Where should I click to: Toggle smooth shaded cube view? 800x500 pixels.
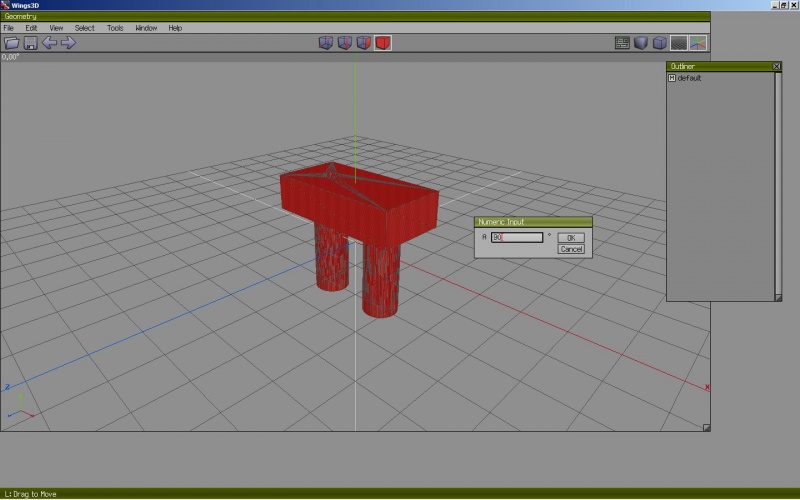[x=642, y=43]
